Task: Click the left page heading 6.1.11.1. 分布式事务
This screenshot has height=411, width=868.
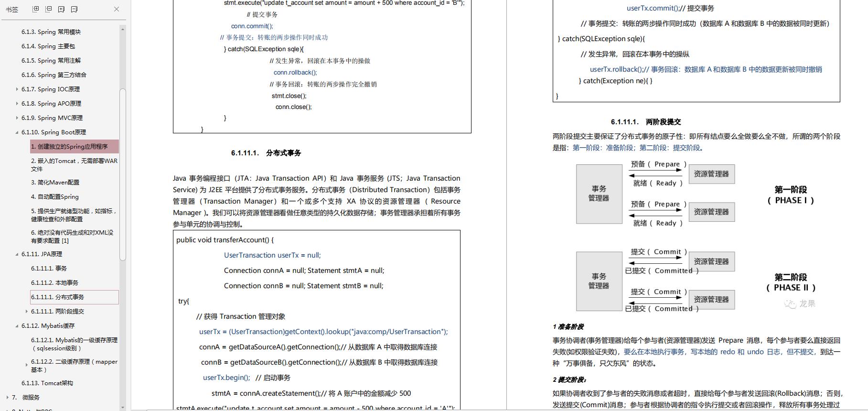Action: (266, 153)
